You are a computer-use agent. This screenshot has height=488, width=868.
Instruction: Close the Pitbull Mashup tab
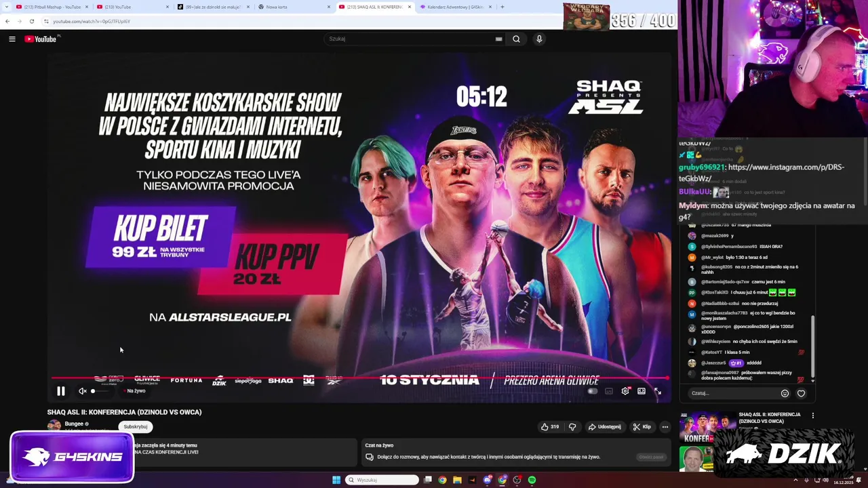click(x=87, y=7)
